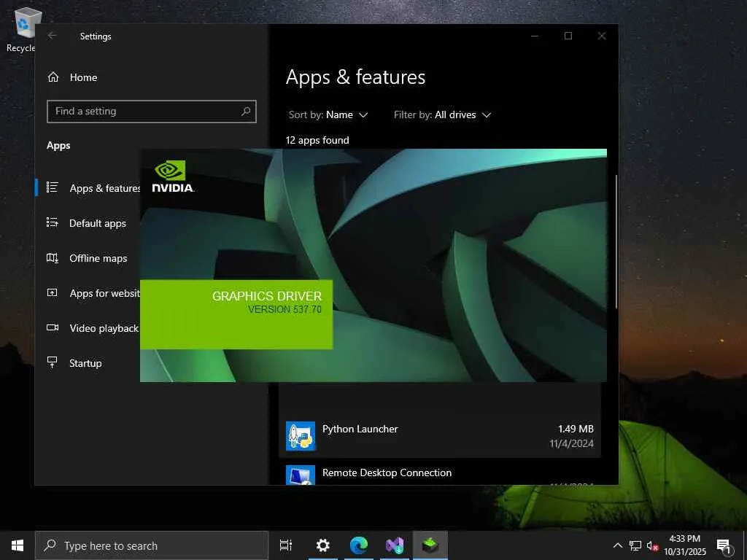This screenshot has height=560, width=747.
Task: Open Video playback section
Action: pyautogui.click(x=93, y=328)
